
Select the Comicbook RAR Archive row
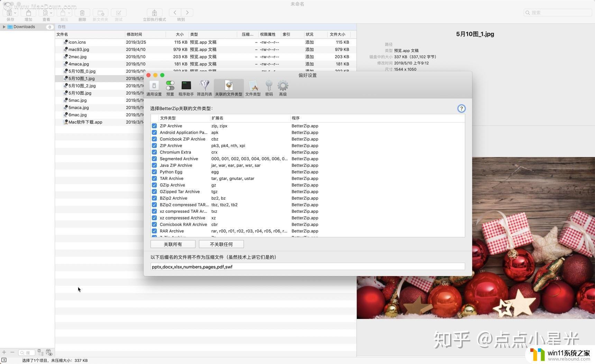click(x=308, y=225)
